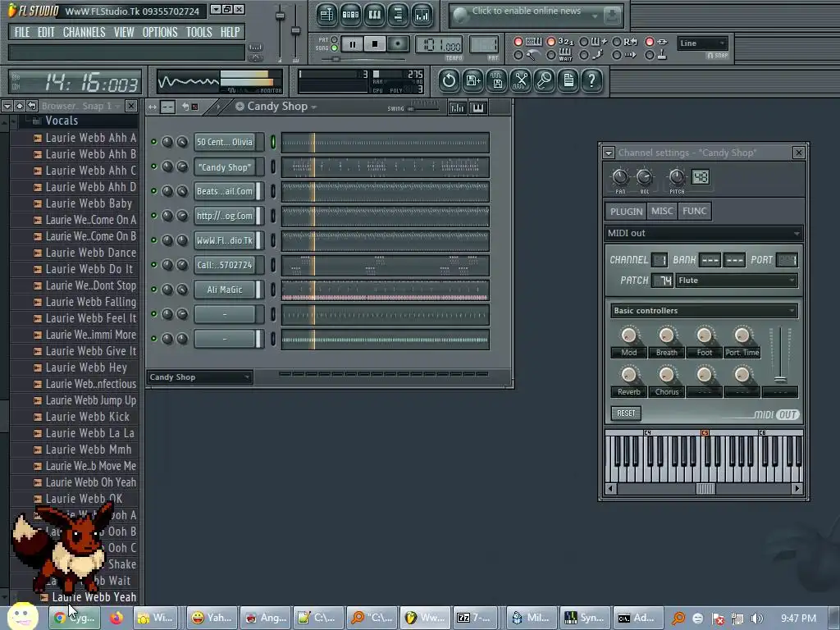Open the Step sequencer window icon
The width and height of the screenshot is (840, 630).
350,15
